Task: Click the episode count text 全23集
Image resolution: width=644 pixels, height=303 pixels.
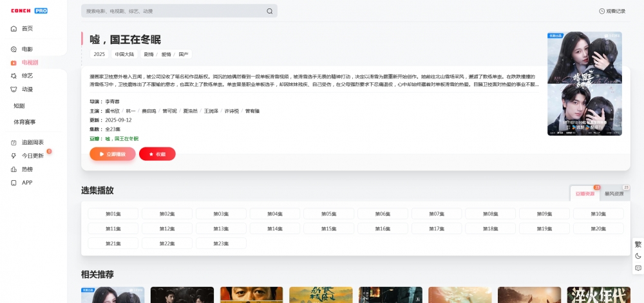Action: (x=113, y=129)
